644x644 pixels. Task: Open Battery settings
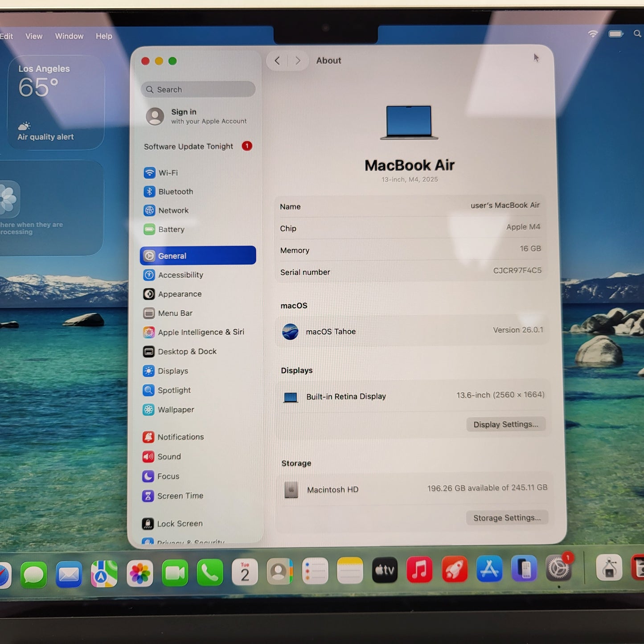tap(171, 230)
